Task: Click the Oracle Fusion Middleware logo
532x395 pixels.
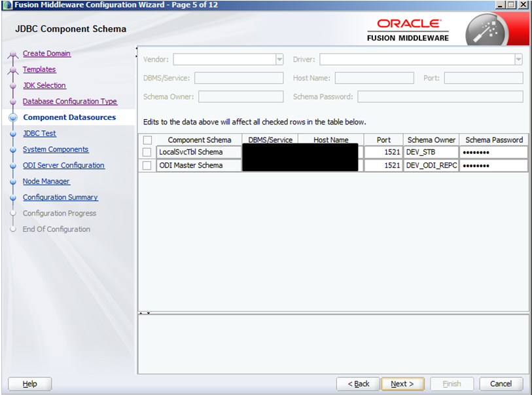Action: [x=408, y=30]
